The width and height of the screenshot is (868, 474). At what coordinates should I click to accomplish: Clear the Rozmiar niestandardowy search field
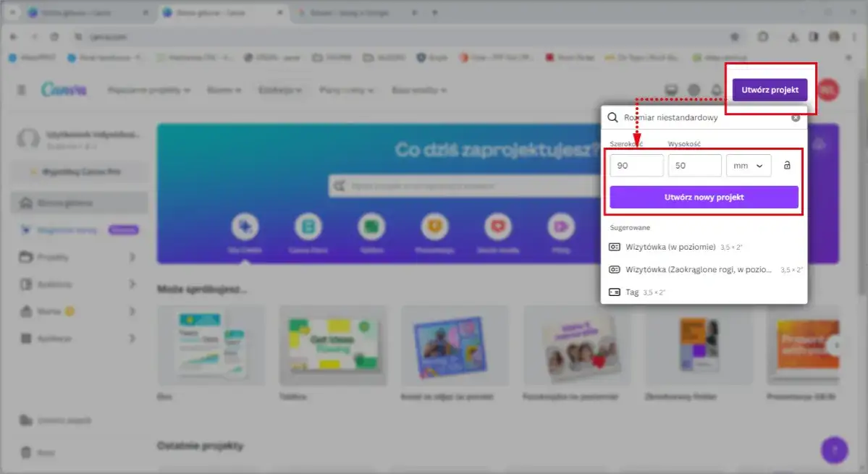[795, 117]
